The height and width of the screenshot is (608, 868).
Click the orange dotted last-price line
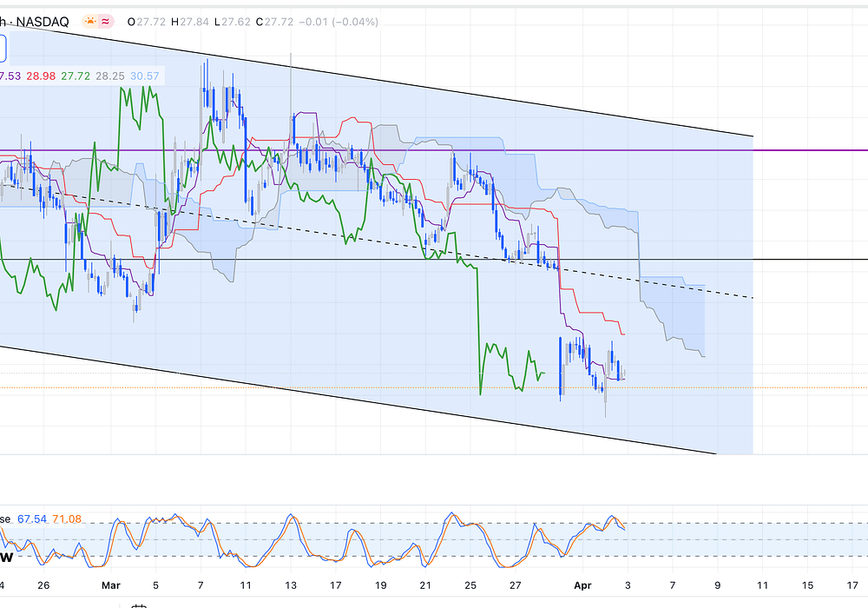point(781,387)
